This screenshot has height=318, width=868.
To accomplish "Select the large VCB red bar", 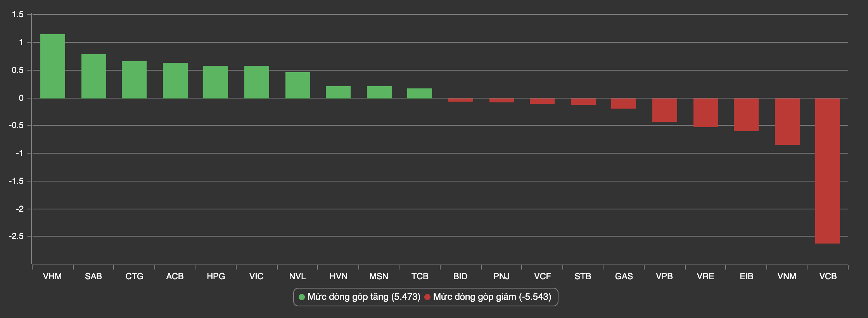I will tap(828, 171).
